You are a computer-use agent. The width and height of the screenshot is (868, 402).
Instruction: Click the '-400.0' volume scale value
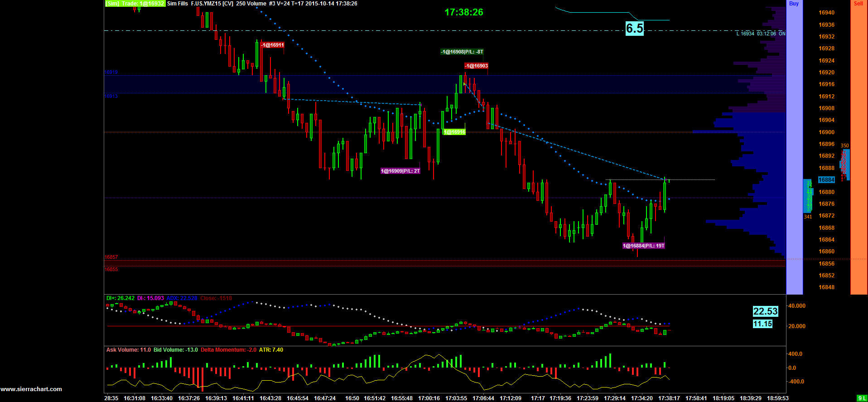796,382
